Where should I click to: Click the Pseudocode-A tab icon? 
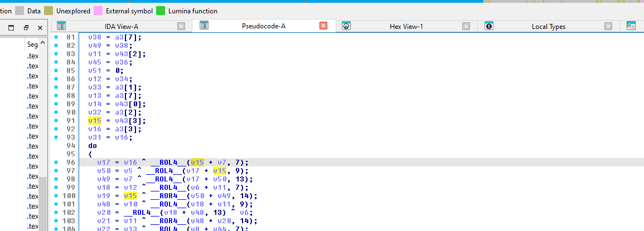coord(204,26)
